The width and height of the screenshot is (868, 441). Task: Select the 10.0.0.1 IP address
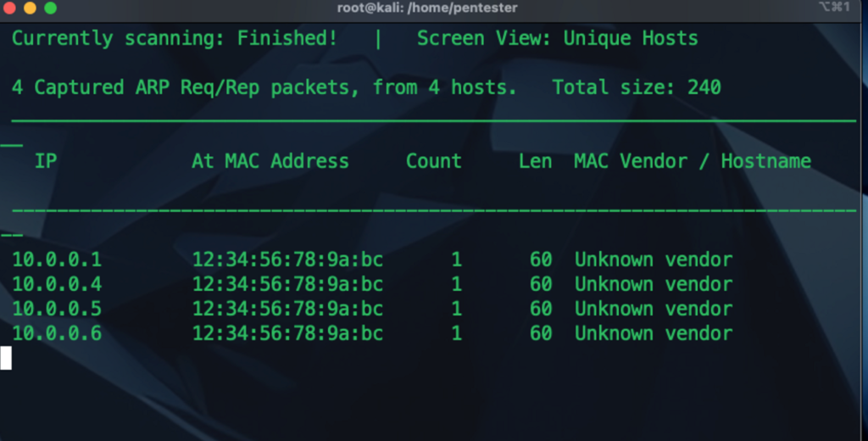point(56,260)
